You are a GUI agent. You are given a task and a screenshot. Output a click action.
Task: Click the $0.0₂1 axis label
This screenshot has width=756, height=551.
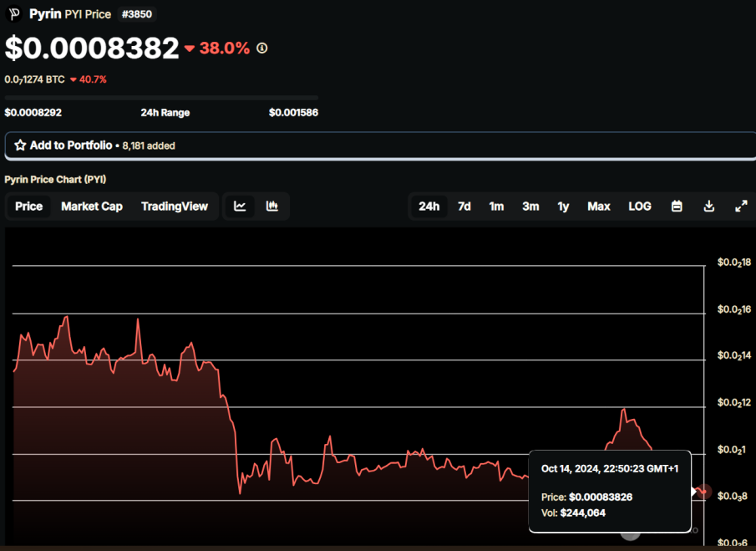tap(732, 450)
